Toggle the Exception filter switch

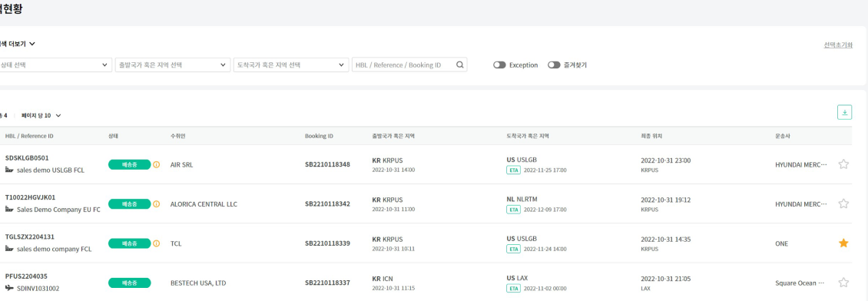[x=499, y=64]
